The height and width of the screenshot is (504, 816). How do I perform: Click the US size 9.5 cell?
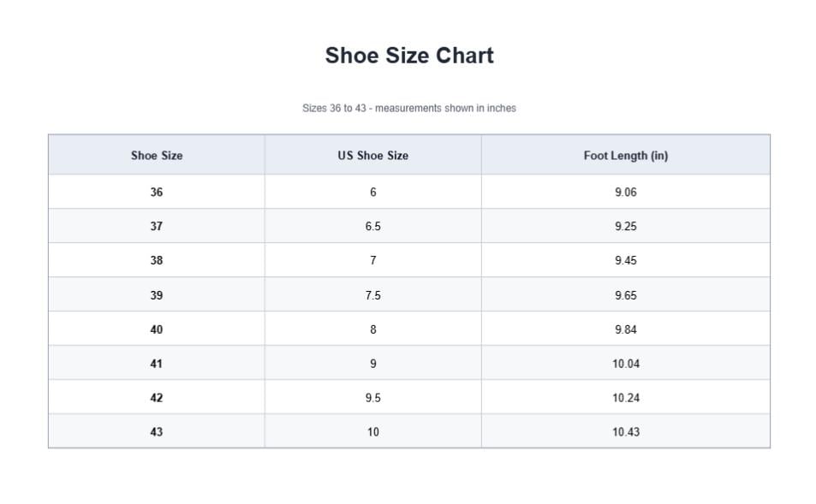pos(373,398)
